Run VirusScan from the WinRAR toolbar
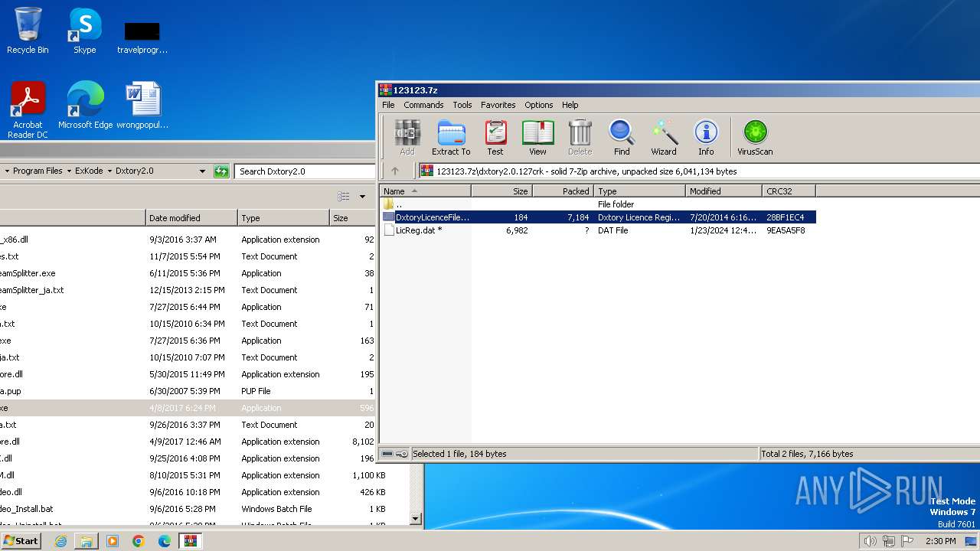Viewport: 980px width, 551px height. tap(755, 138)
